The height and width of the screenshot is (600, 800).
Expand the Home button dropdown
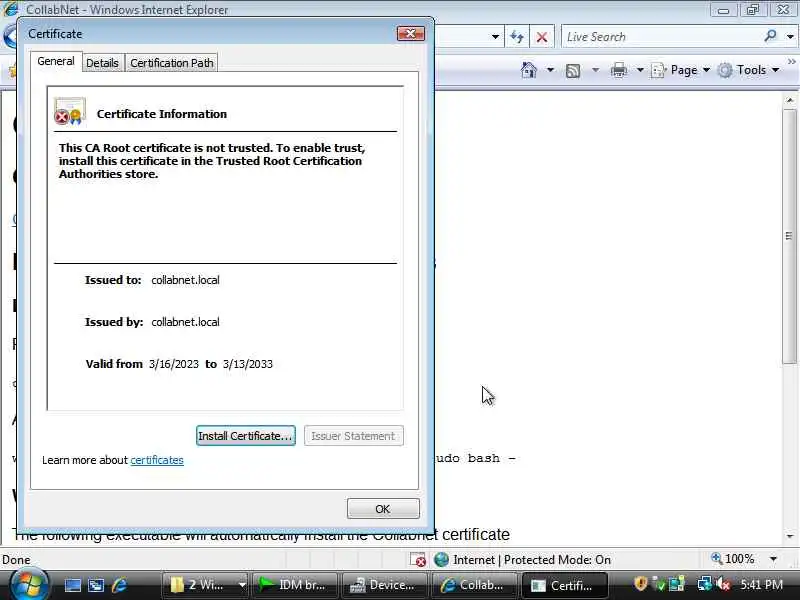point(550,70)
